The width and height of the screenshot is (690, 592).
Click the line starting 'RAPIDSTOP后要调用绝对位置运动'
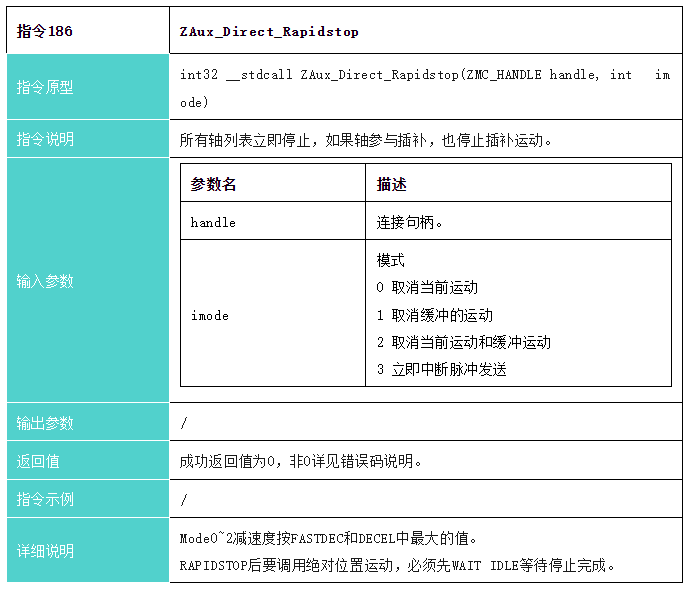coord(397,565)
